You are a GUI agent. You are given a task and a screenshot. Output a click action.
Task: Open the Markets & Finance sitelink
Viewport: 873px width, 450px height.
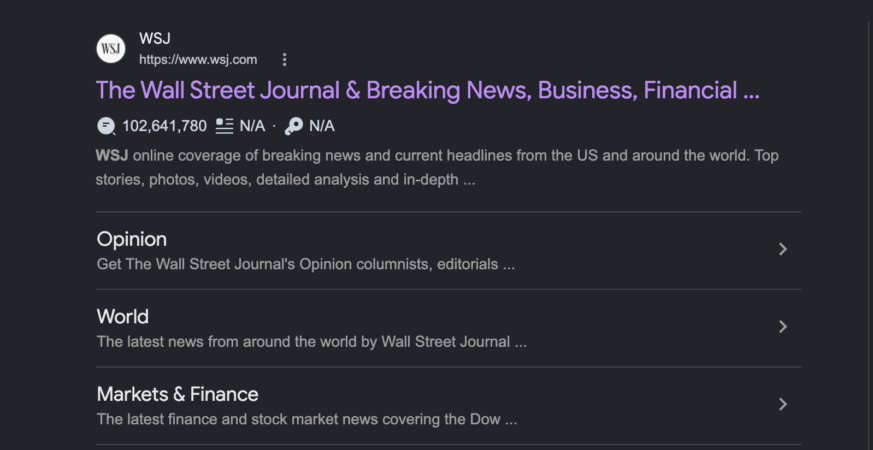pos(178,394)
